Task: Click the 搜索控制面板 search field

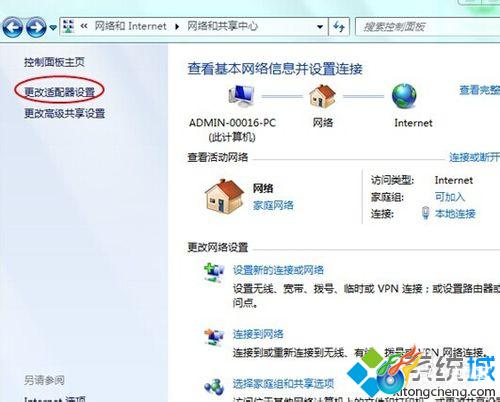Action: pos(428,27)
